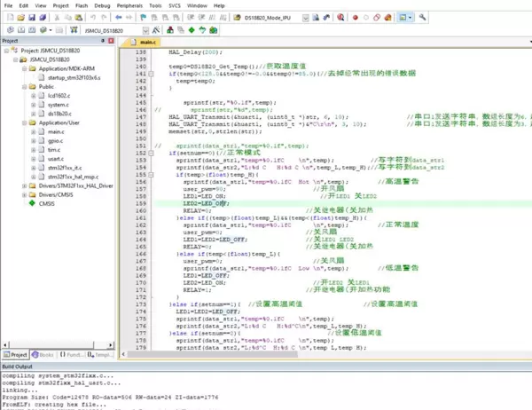Click the Save file toolbar icon

click(32, 18)
